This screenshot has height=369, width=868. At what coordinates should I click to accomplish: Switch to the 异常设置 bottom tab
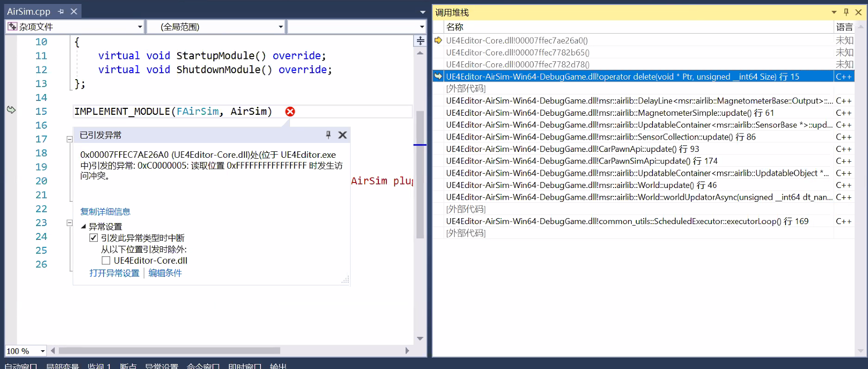pos(162,366)
